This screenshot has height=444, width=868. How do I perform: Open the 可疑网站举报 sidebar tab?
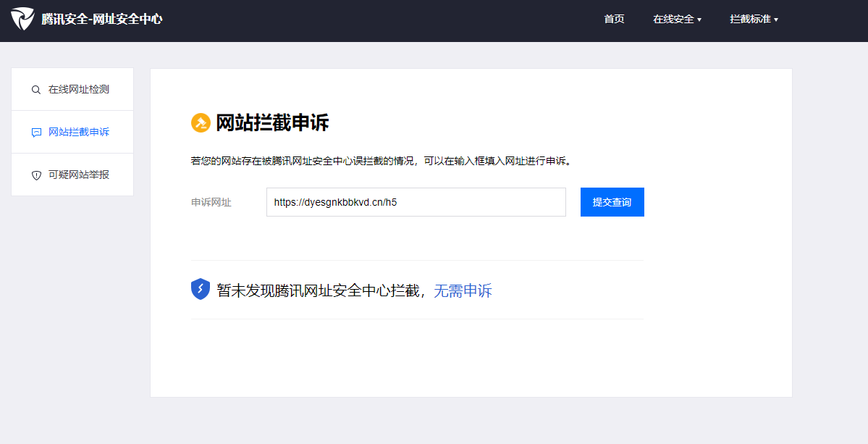tap(72, 175)
